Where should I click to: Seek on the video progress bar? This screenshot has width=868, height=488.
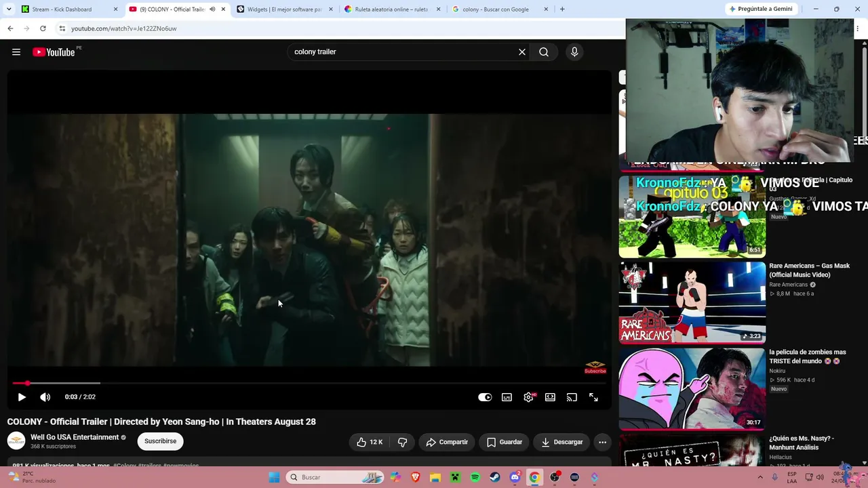[x=309, y=383]
